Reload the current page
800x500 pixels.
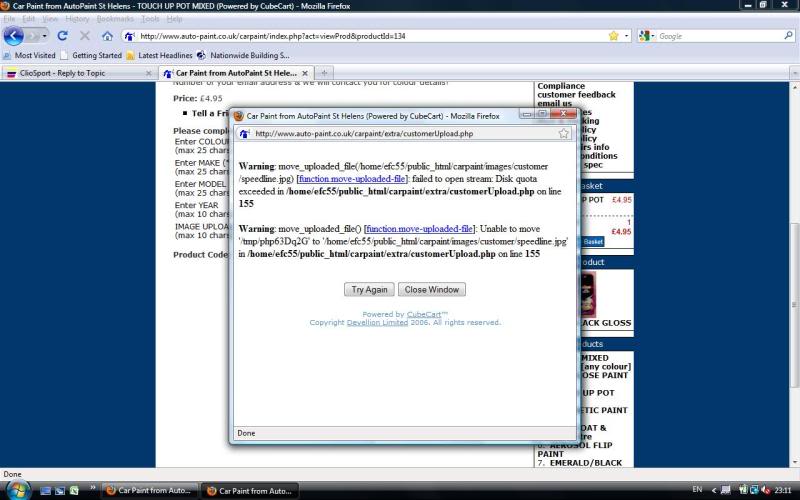pos(62,36)
